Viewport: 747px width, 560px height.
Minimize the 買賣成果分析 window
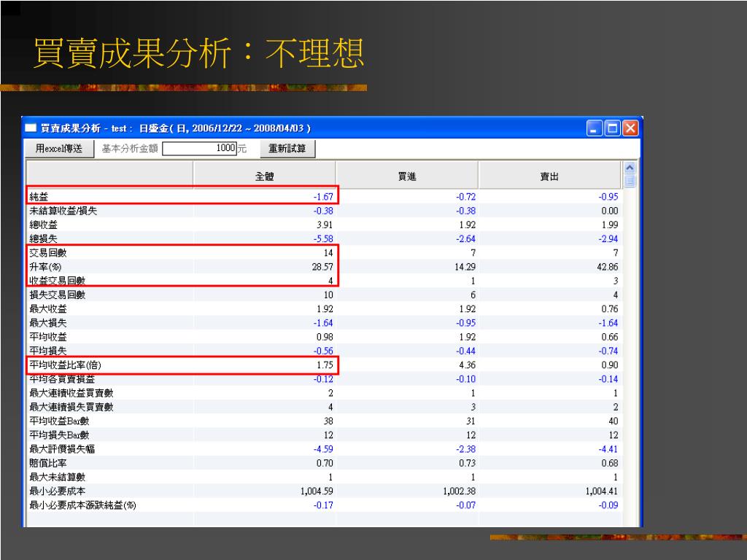(x=595, y=128)
